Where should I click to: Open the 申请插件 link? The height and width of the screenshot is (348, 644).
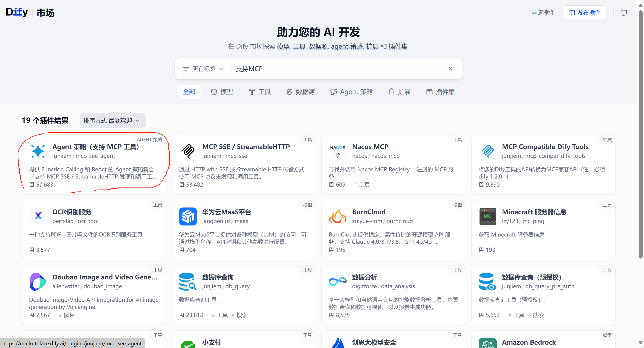[543, 13]
